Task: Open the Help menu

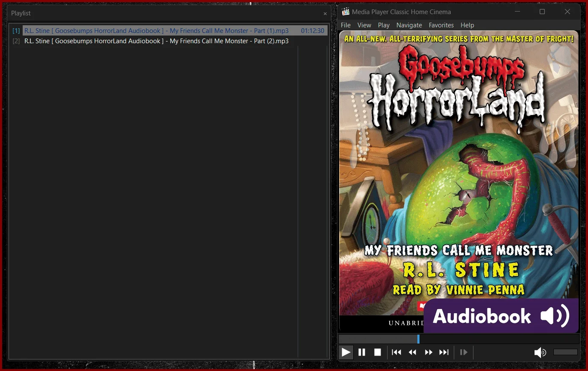Action: (x=467, y=25)
